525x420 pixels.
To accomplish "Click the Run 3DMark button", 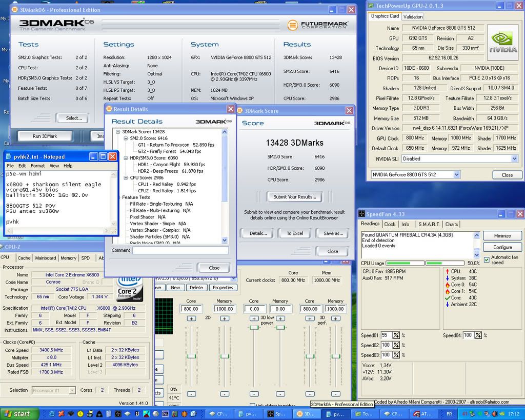I will 45,136.
